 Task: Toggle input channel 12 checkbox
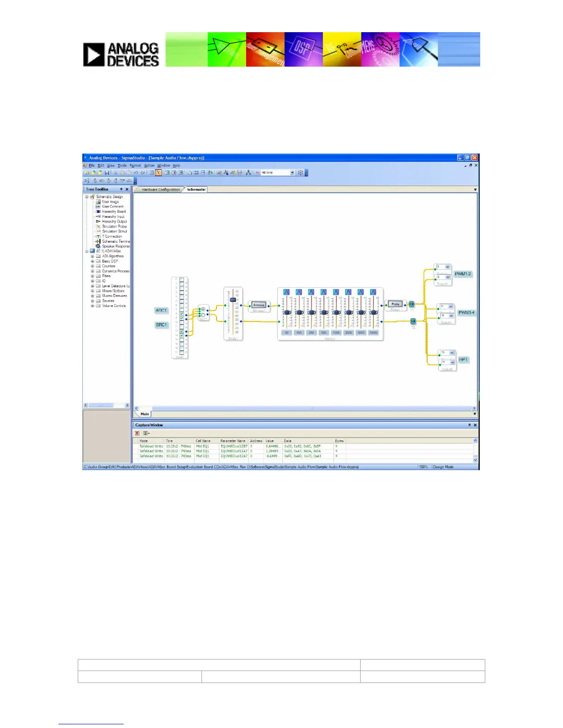182,331
